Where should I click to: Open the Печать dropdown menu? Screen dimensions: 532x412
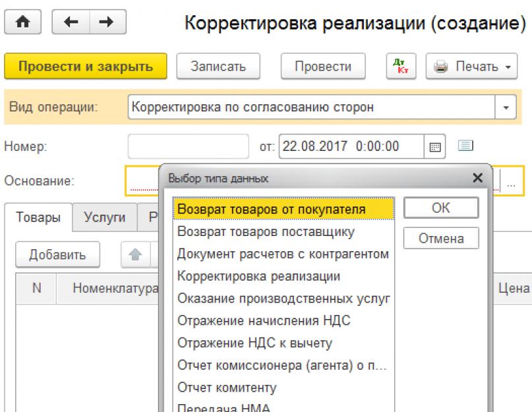(x=473, y=67)
